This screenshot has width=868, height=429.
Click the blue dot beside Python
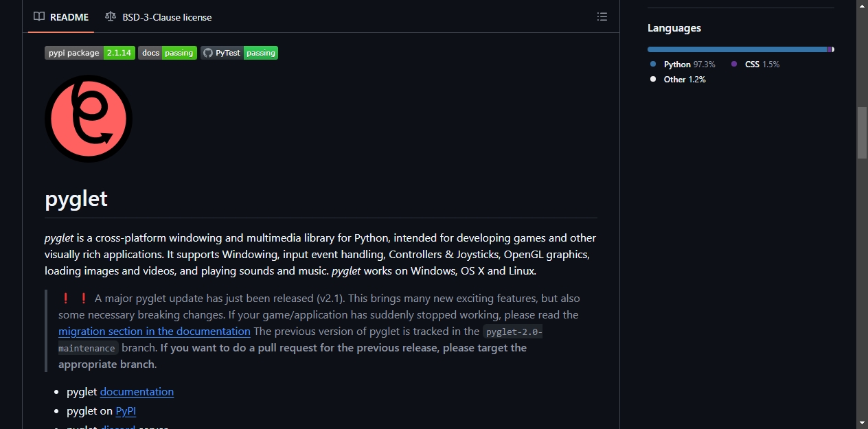(653, 64)
